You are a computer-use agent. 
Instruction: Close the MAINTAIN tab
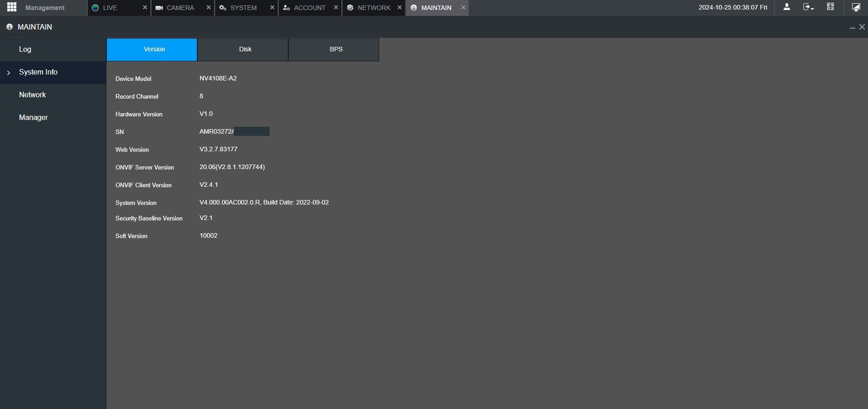(463, 7)
